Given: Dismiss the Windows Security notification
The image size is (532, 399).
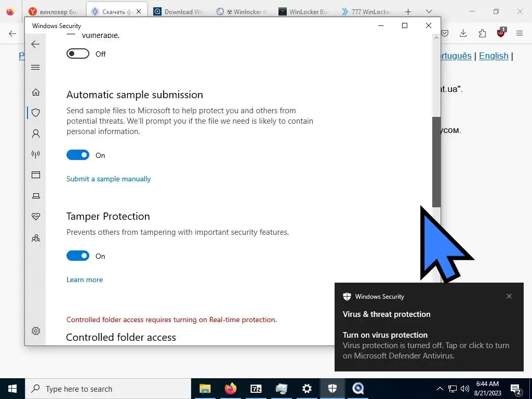Looking at the screenshot, I should tap(509, 296).
